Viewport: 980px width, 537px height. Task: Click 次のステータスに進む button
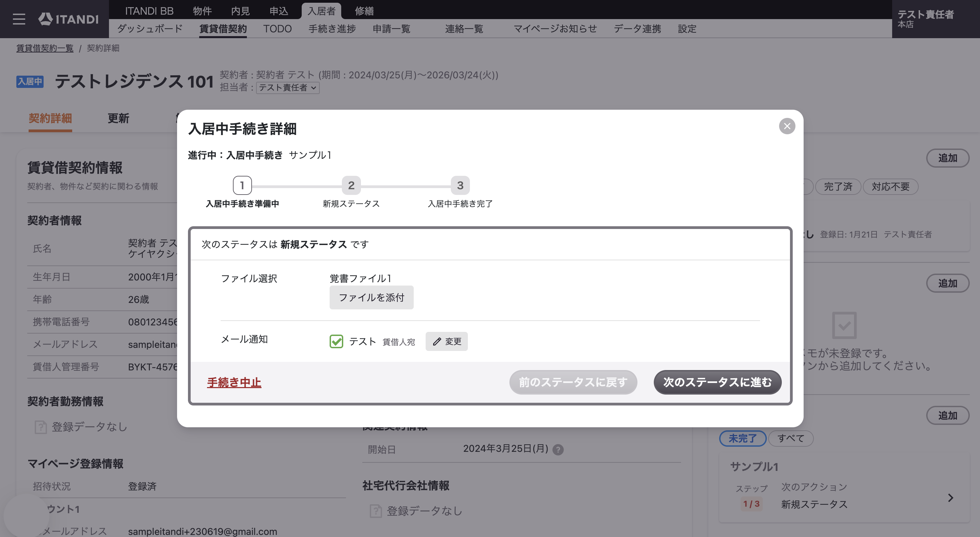point(717,382)
